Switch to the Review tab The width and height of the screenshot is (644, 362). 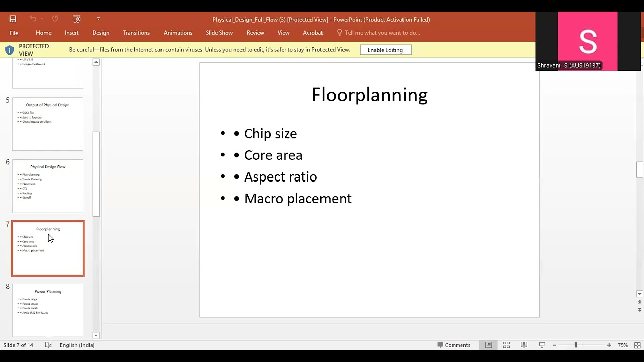255,33
